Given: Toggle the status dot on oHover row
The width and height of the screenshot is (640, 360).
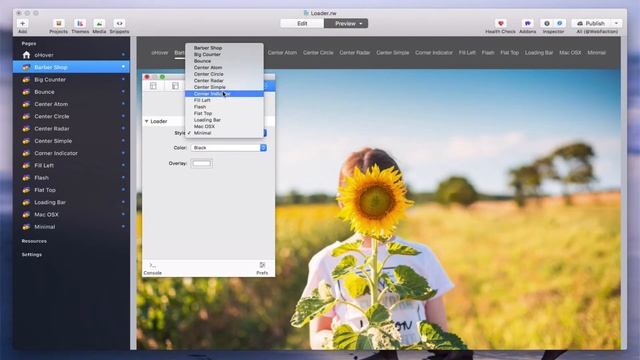Looking at the screenshot, I should [123, 54].
